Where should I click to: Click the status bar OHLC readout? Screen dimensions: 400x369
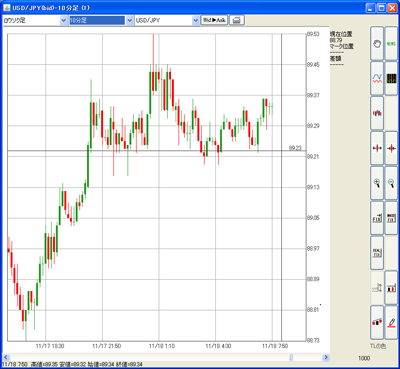click(x=72, y=365)
